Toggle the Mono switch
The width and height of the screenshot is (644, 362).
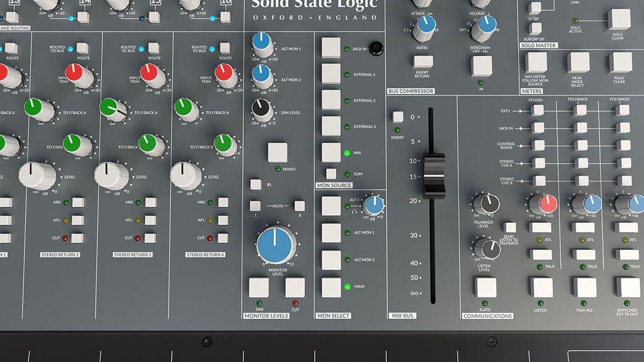pos(278,153)
